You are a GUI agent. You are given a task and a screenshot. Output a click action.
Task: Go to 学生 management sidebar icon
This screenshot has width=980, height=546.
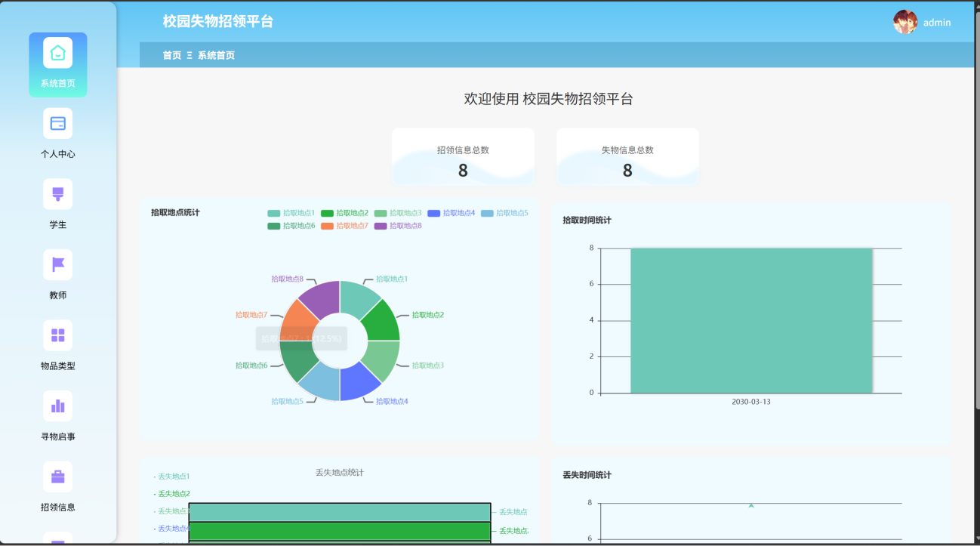57,194
